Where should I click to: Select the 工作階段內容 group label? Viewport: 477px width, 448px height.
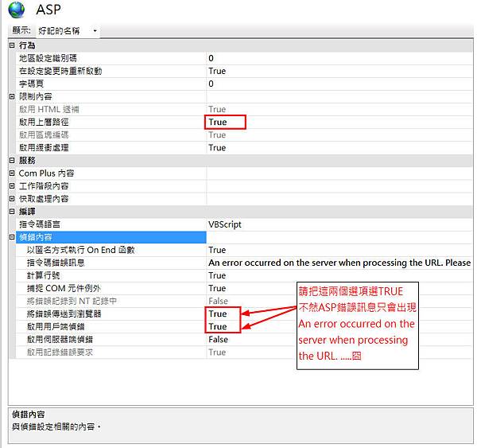[44, 186]
